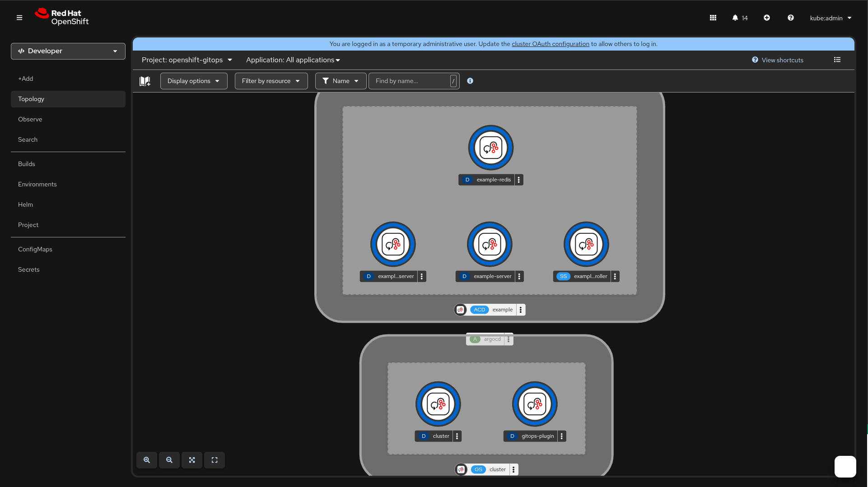Image resolution: width=868 pixels, height=487 pixels.
Task: Open the Application All applications dropdown
Action: point(293,60)
